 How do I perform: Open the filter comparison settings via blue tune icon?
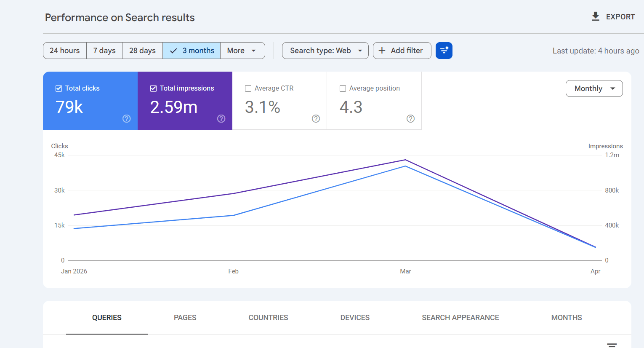point(444,50)
